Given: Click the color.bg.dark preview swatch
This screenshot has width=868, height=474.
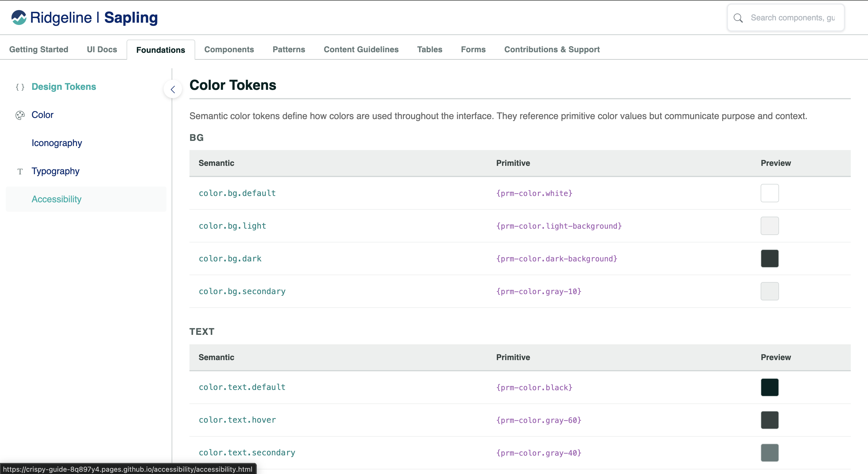Looking at the screenshot, I should pyautogui.click(x=770, y=259).
